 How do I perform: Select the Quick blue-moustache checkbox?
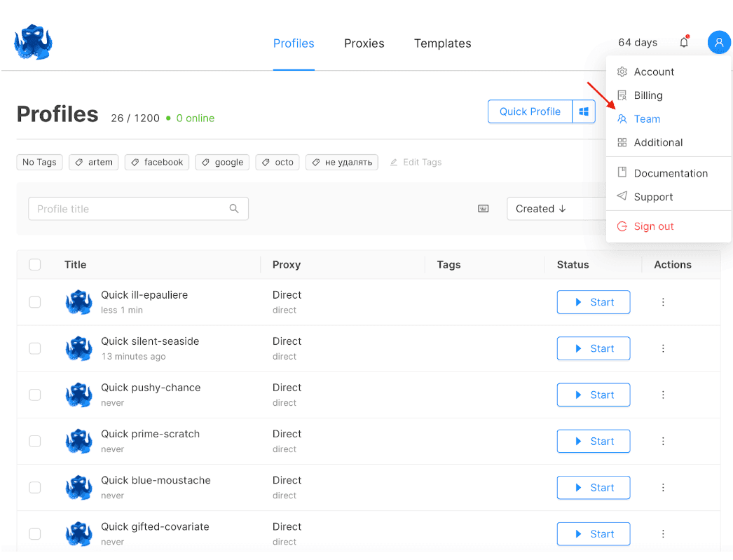[x=35, y=487]
